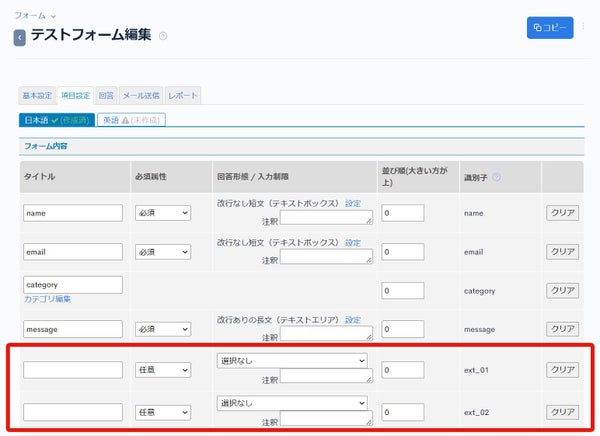The height and width of the screenshot is (436, 600).
Task: Click the blue コピー button
Action: click(x=550, y=28)
